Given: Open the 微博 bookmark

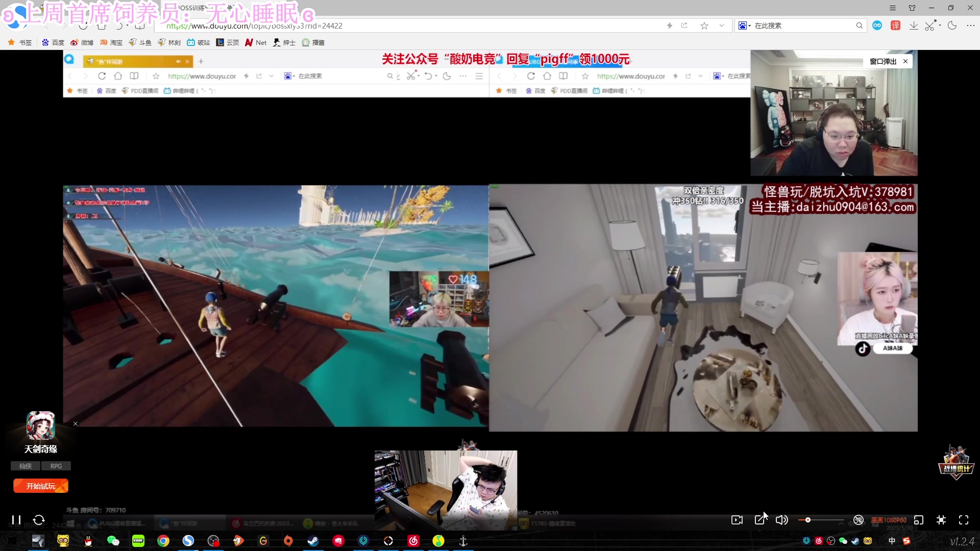Looking at the screenshot, I should 82,42.
